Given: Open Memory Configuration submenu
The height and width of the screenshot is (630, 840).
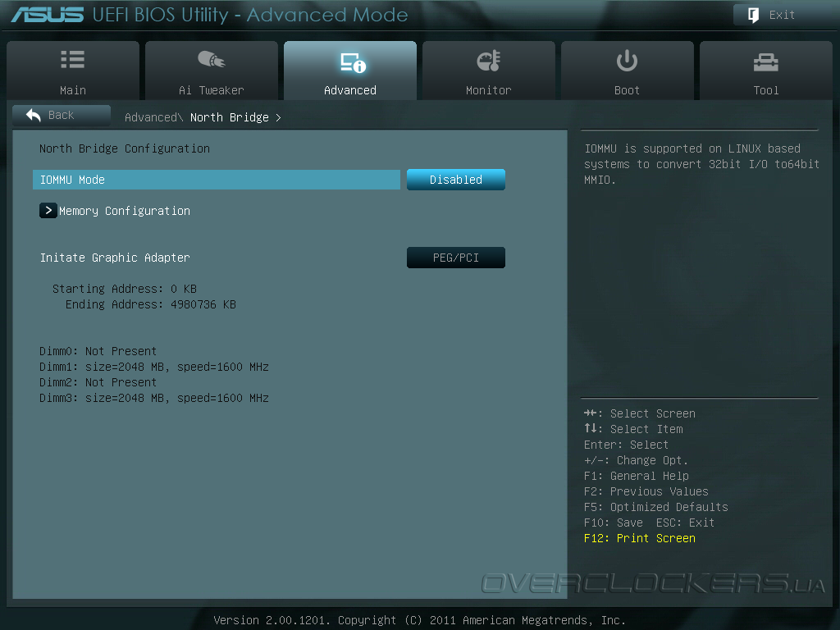Looking at the screenshot, I should click(125, 211).
